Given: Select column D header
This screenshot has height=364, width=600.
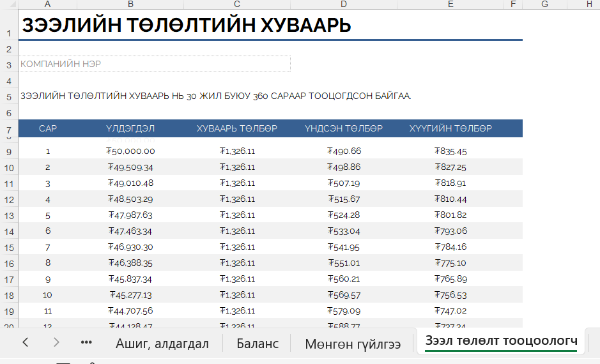Looking at the screenshot, I should pos(344,4).
